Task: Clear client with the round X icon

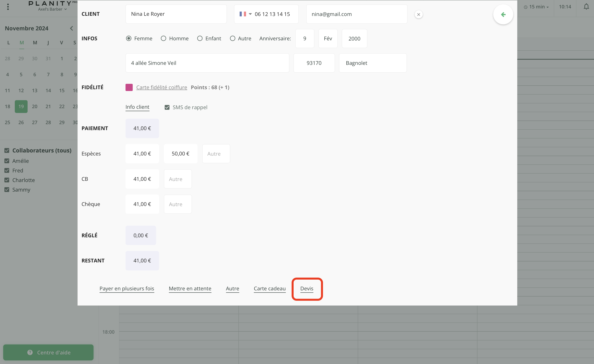Action: coord(419,14)
